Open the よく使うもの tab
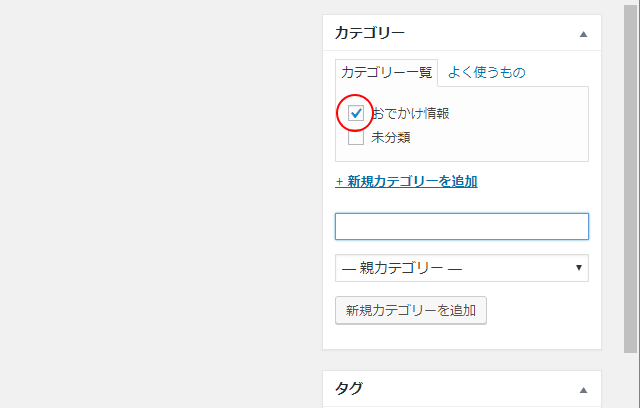 click(x=486, y=72)
